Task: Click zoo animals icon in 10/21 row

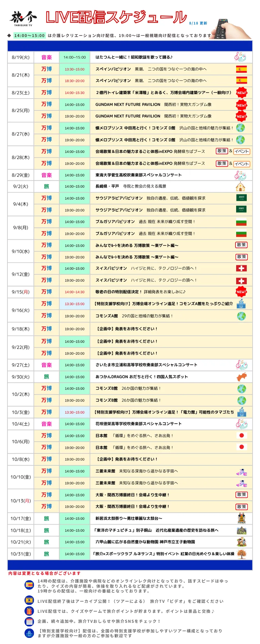Action: pos(241,542)
